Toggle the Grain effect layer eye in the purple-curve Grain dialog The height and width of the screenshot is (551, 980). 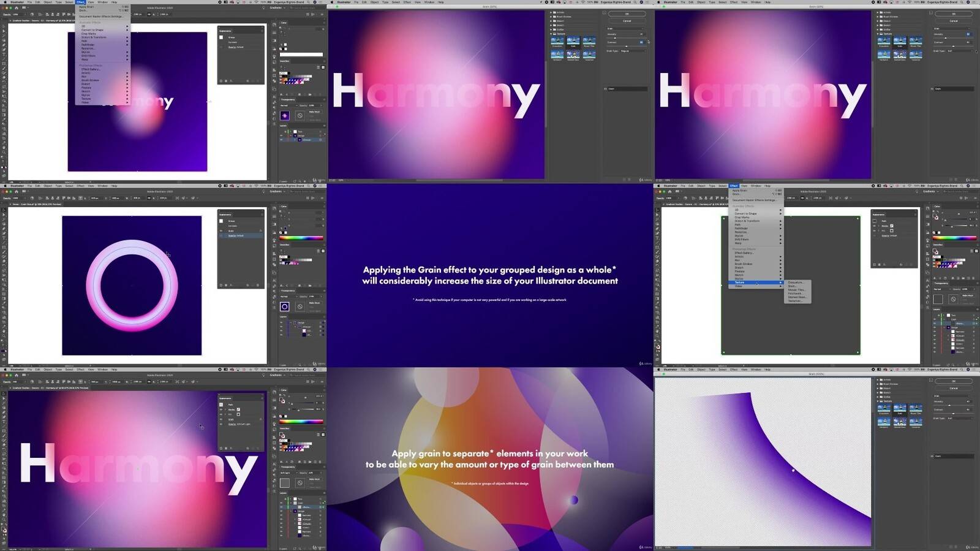pos(932,456)
